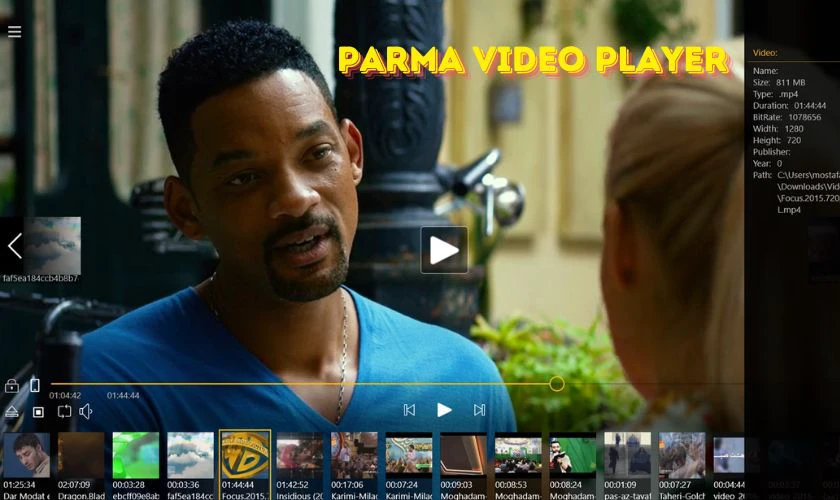This screenshot has height=500, width=840.
Task: Click the phone/portrait orientation icon
Action: pyautogui.click(x=35, y=385)
